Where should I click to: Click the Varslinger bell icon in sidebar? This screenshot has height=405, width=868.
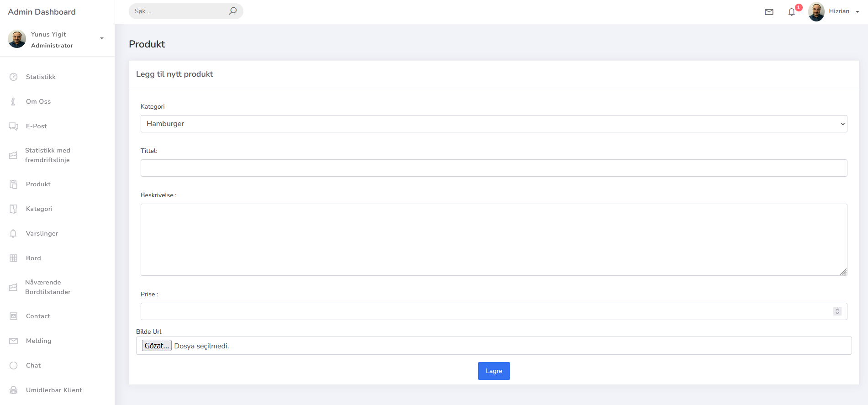point(13,233)
